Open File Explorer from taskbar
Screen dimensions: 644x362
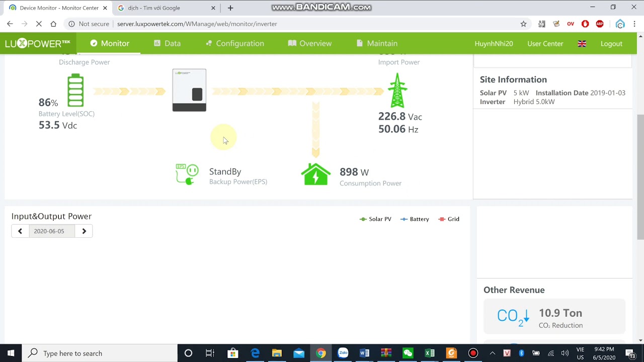point(277,353)
